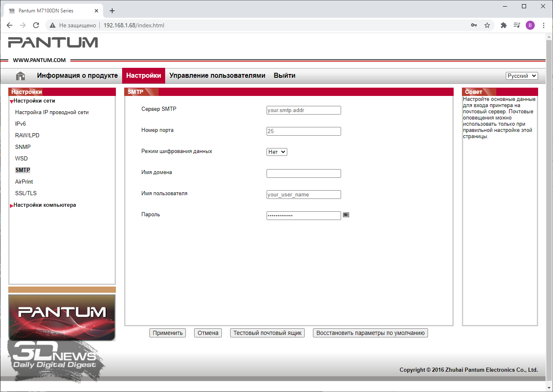
Task: Click the home icon in navigation bar
Action: (20, 76)
